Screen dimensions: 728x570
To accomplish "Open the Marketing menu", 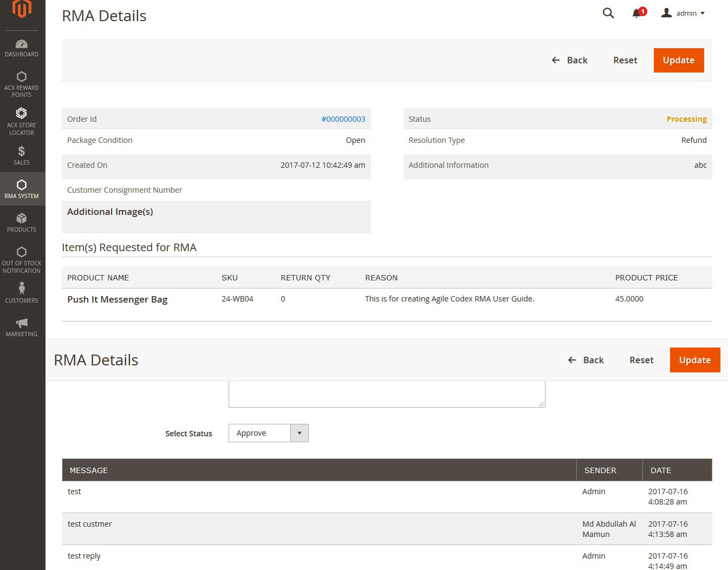I will click(x=22, y=327).
